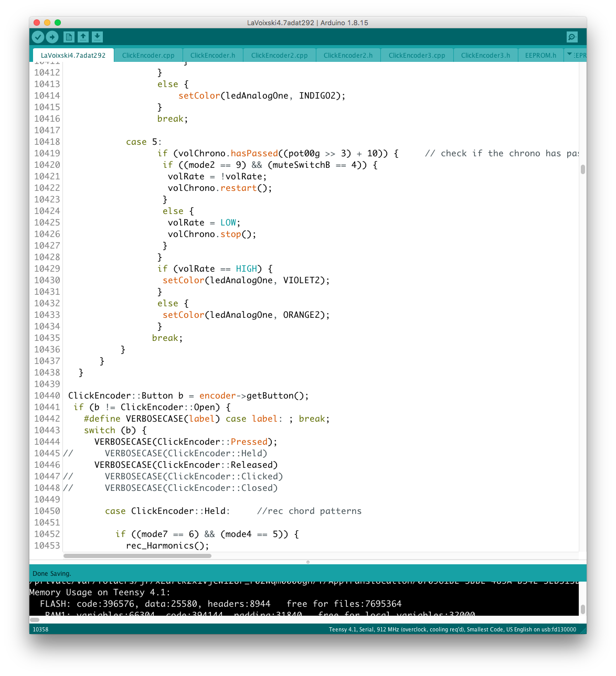Click the 'setColor(ledAnalogOne, VIOLET2);' line
Image resolution: width=616 pixels, height=676 pixels.
click(246, 280)
